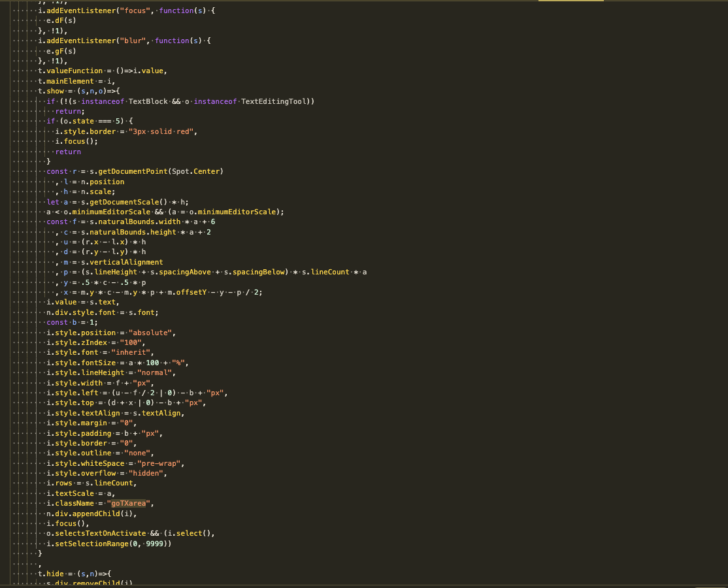Click Spot.Center argument
This screenshot has height=588, width=728.
pyautogui.click(x=195, y=172)
